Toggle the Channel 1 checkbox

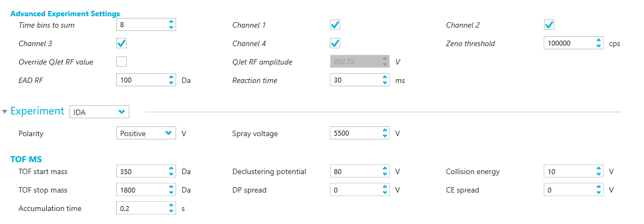tap(335, 25)
